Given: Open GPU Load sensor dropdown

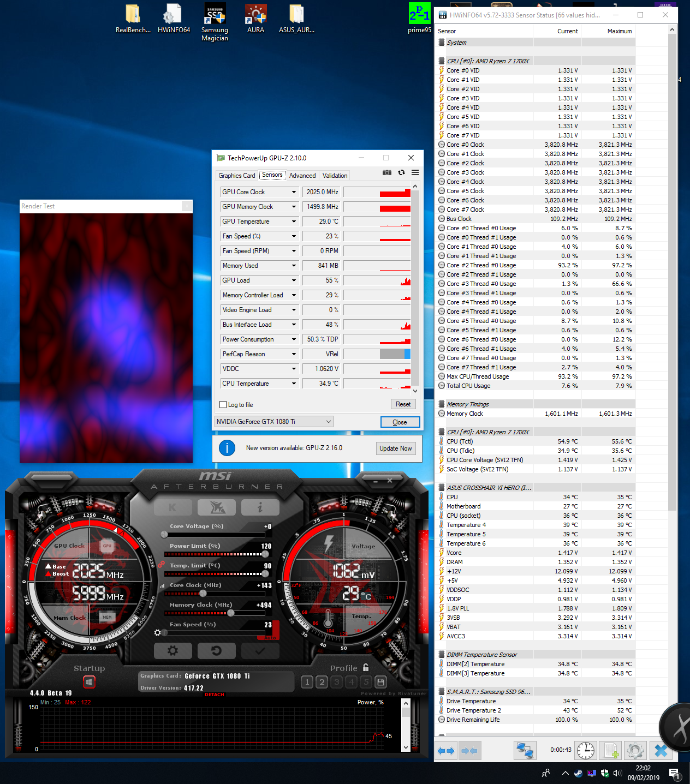Looking at the screenshot, I should 294,280.
